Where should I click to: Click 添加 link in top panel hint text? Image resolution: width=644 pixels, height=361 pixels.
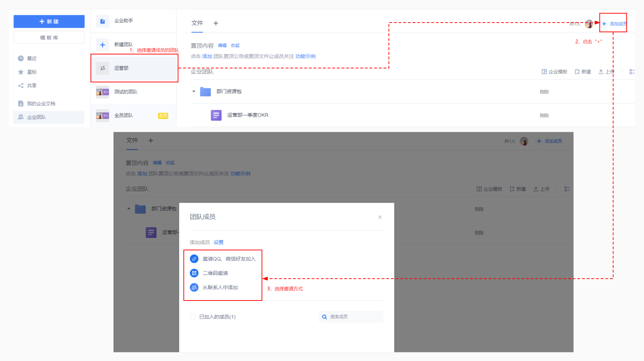pos(207,56)
